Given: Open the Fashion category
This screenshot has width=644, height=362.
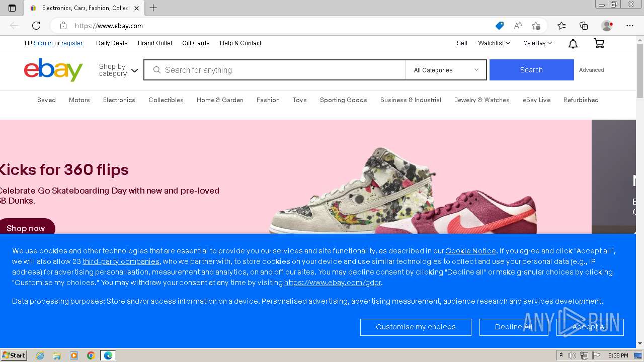Looking at the screenshot, I should point(268,100).
